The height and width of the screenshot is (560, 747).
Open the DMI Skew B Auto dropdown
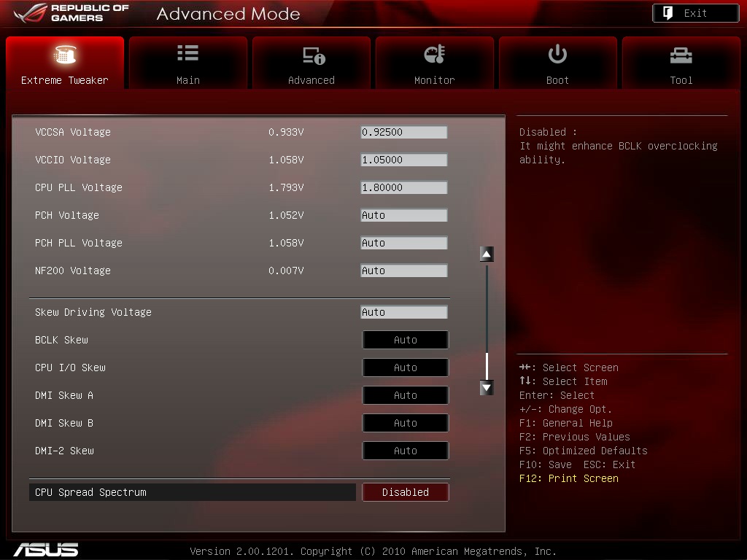pos(406,423)
